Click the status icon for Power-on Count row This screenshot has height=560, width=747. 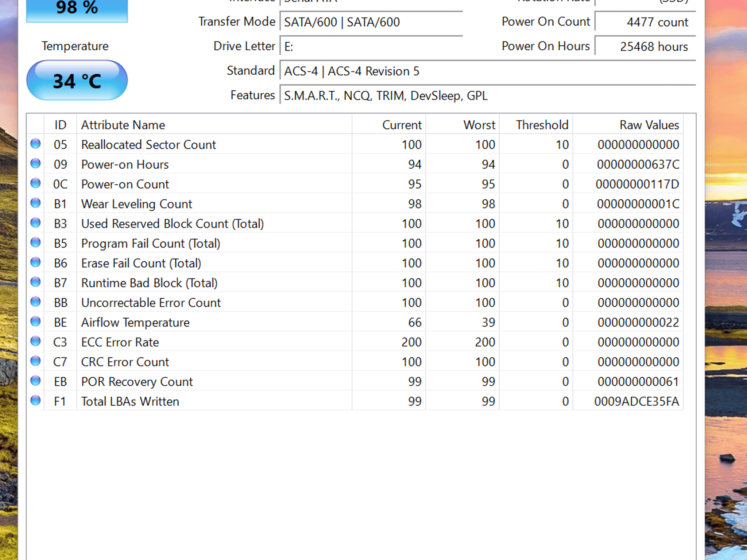[35, 183]
